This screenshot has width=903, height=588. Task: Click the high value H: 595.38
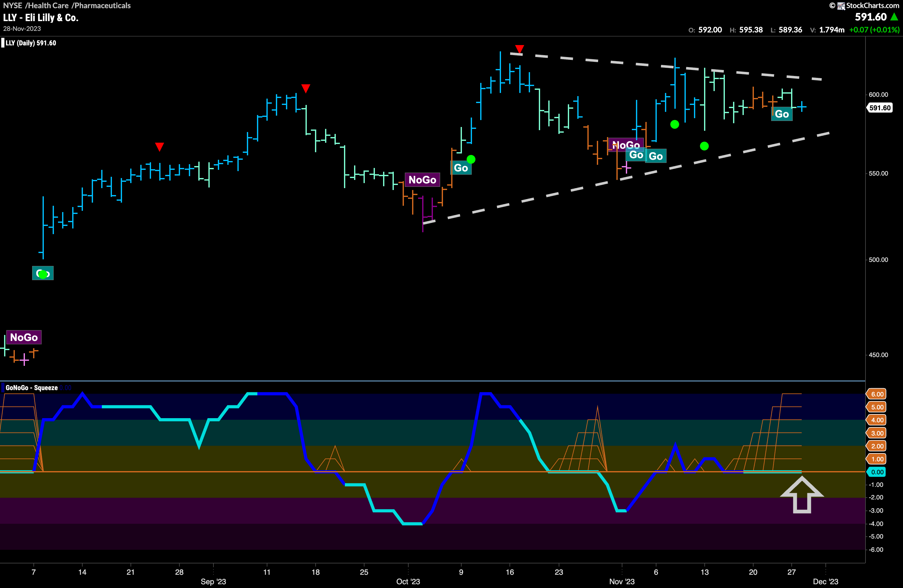coord(746,30)
